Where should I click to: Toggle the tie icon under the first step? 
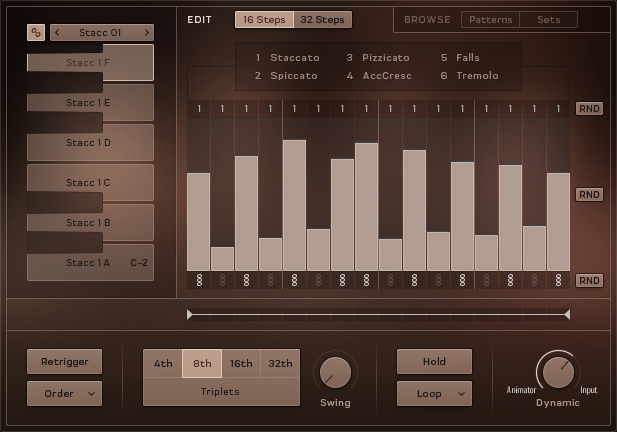[x=199, y=281]
